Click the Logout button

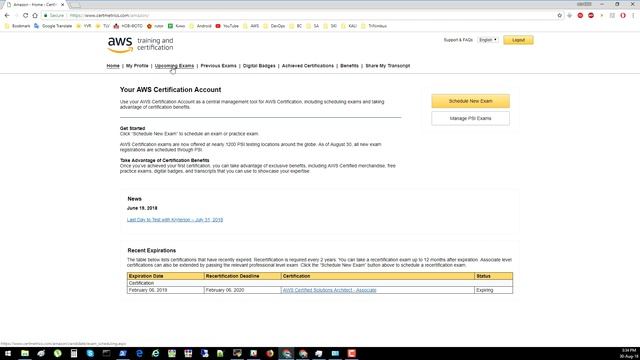[518, 40]
